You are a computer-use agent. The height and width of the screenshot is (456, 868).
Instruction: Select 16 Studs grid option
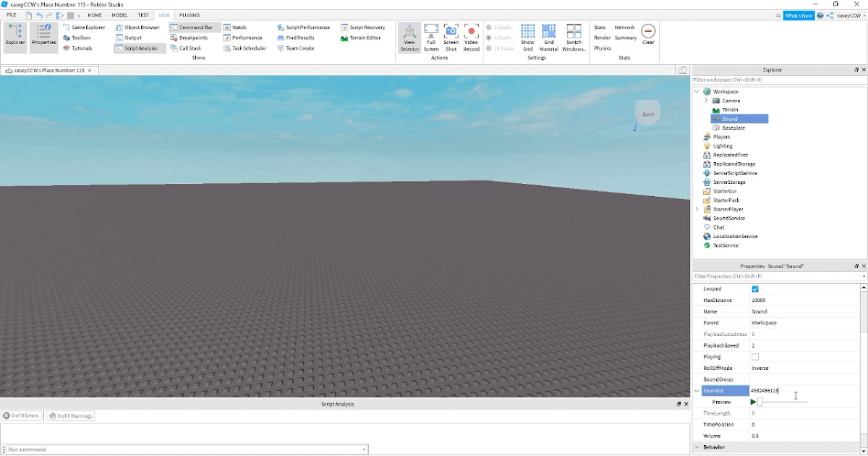pos(501,48)
